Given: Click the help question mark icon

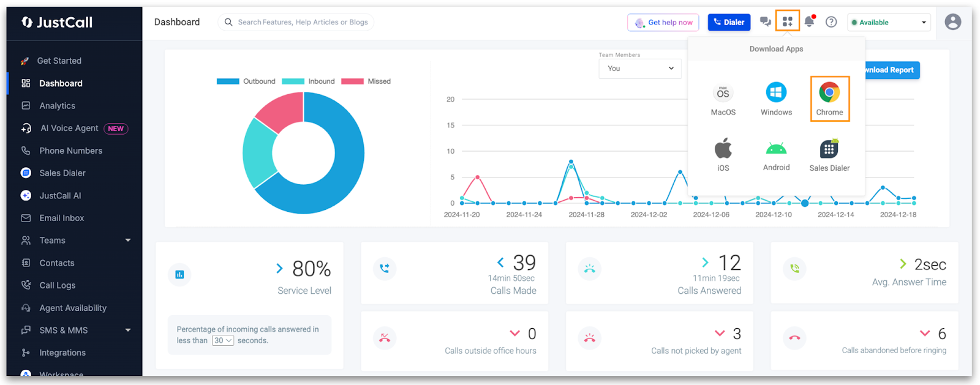Looking at the screenshot, I should (x=831, y=22).
